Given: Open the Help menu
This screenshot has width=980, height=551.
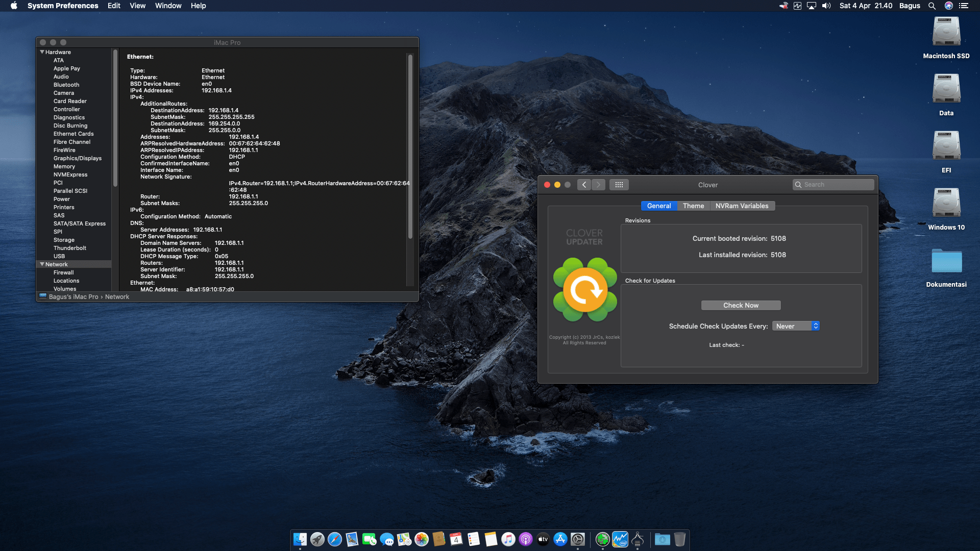Looking at the screenshot, I should [199, 6].
